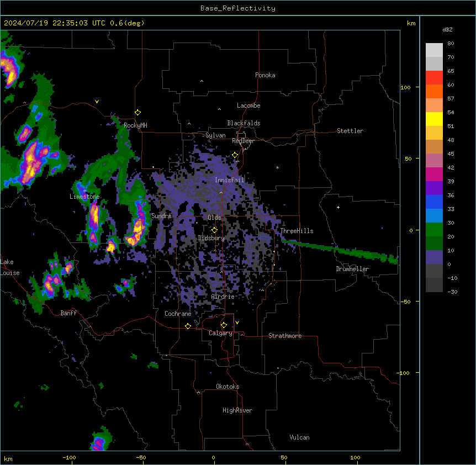Click the Blackfalds label on map
The height and width of the screenshot is (465, 476).
(244, 123)
